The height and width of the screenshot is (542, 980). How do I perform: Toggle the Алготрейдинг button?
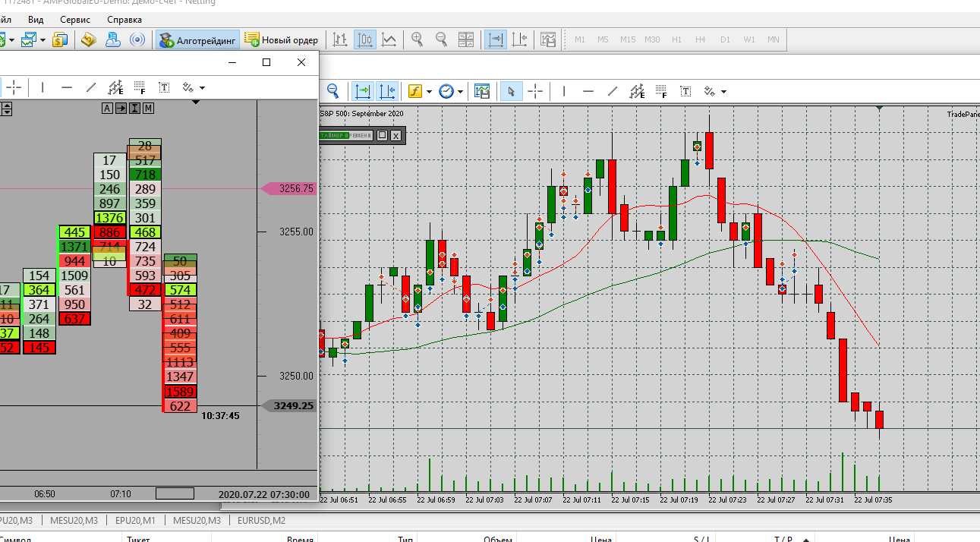[198, 40]
